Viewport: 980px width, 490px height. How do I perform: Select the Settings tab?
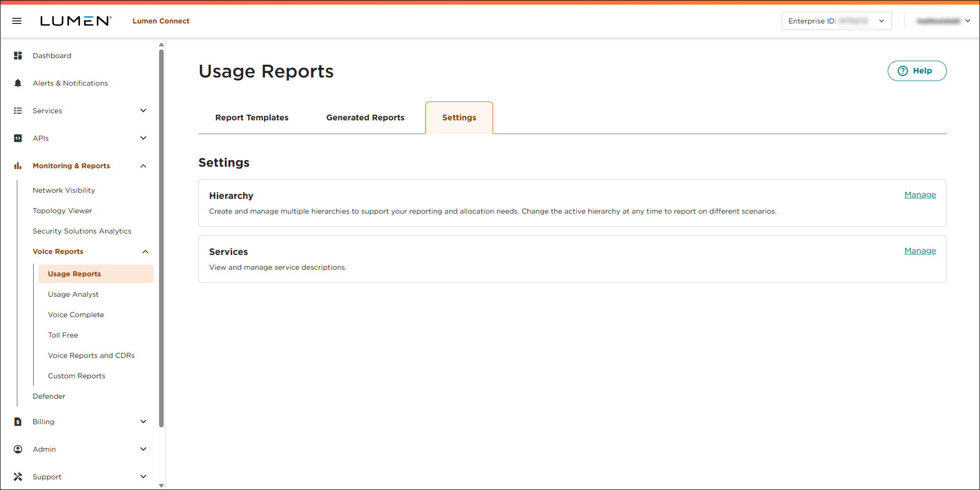tap(459, 118)
